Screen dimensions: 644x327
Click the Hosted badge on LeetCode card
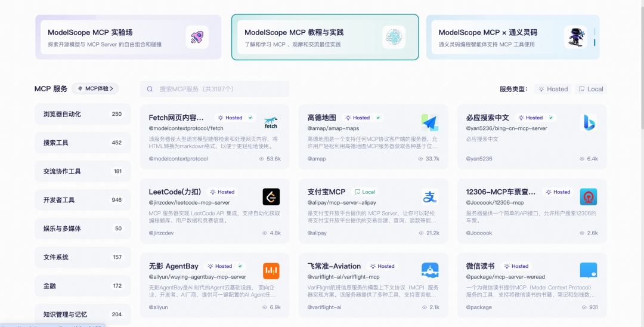click(x=222, y=192)
